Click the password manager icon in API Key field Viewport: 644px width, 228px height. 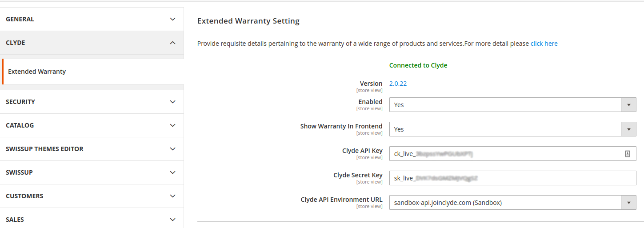[x=628, y=154]
